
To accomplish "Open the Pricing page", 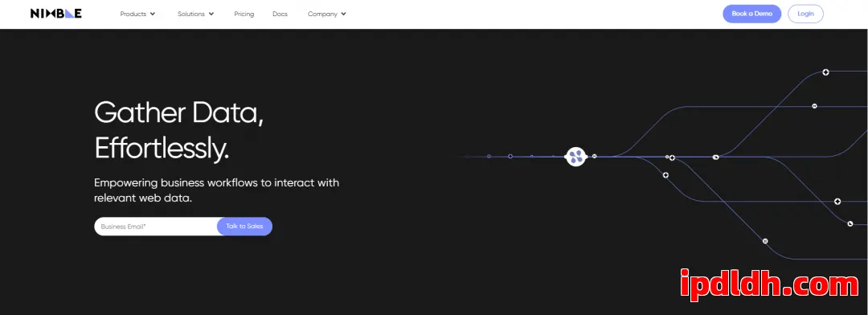I will (244, 14).
